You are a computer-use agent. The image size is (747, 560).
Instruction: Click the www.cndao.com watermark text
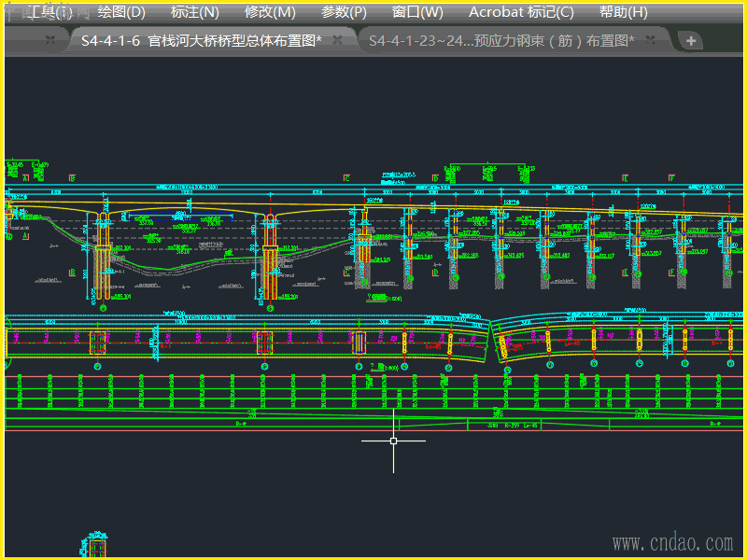[672, 543]
